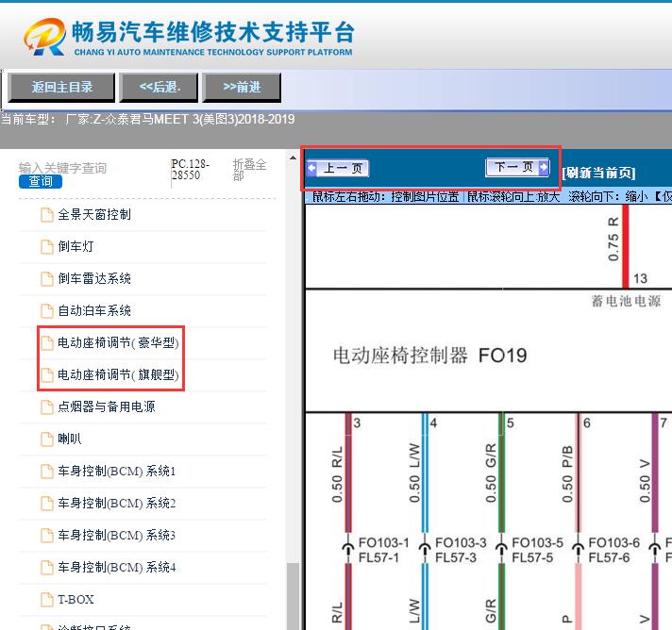The height and width of the screenshot is (630, 672).
Task: Click the tree panel scrollbar thumb
Action: (x=294, y=596)
